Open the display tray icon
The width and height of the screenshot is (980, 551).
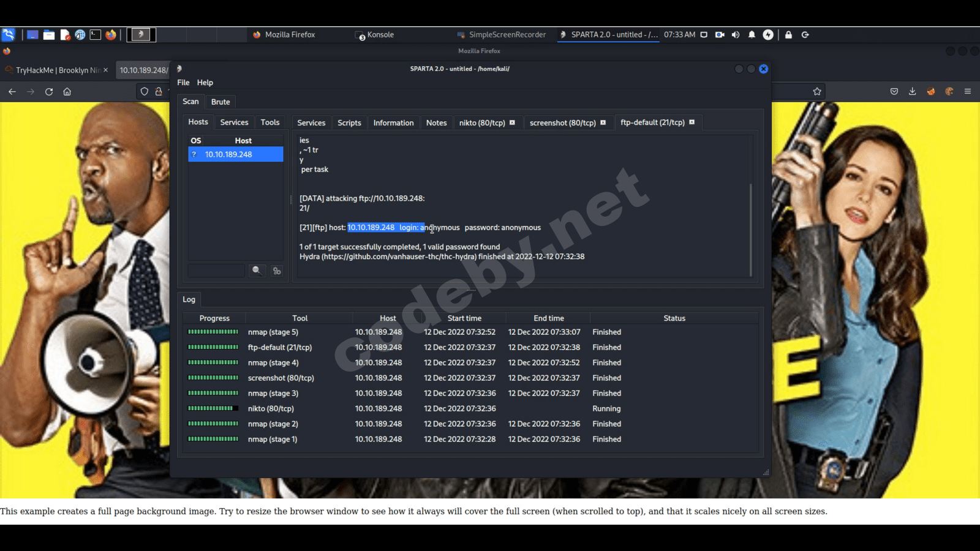pos(704,35)
